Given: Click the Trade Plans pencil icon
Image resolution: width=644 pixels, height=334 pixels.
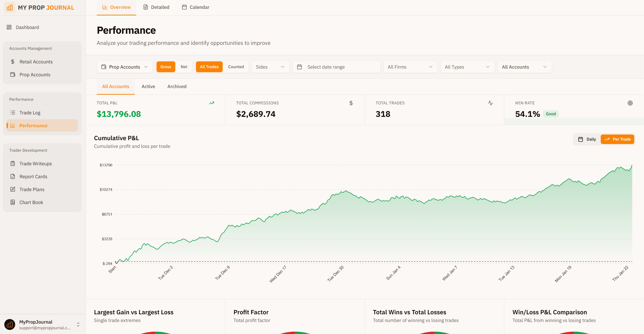Looking at the screenshot, I should point(13,189).
